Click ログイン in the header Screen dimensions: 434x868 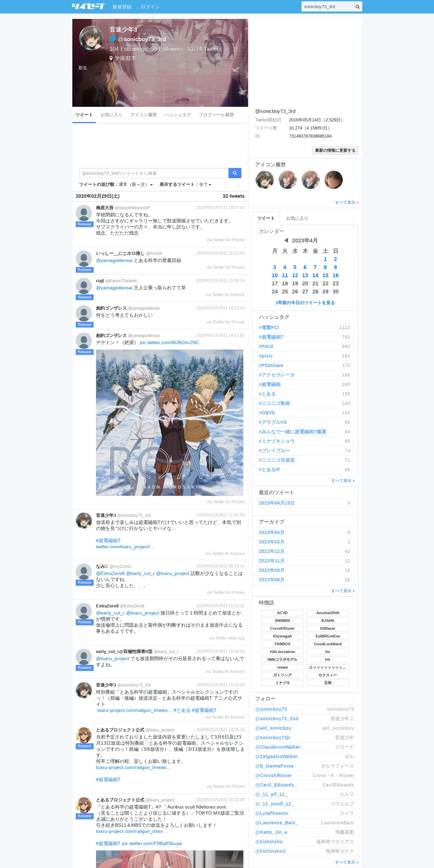(x=150, y=7)
